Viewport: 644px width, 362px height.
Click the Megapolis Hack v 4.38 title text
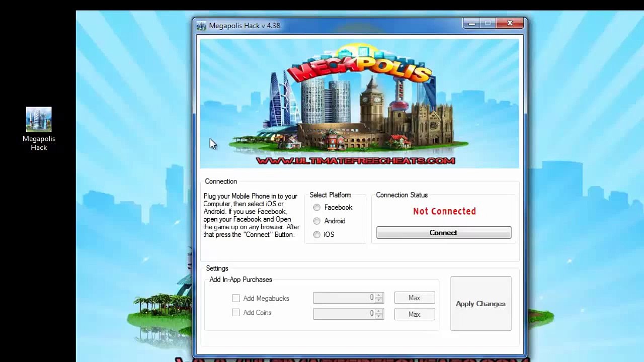(245, 26)
